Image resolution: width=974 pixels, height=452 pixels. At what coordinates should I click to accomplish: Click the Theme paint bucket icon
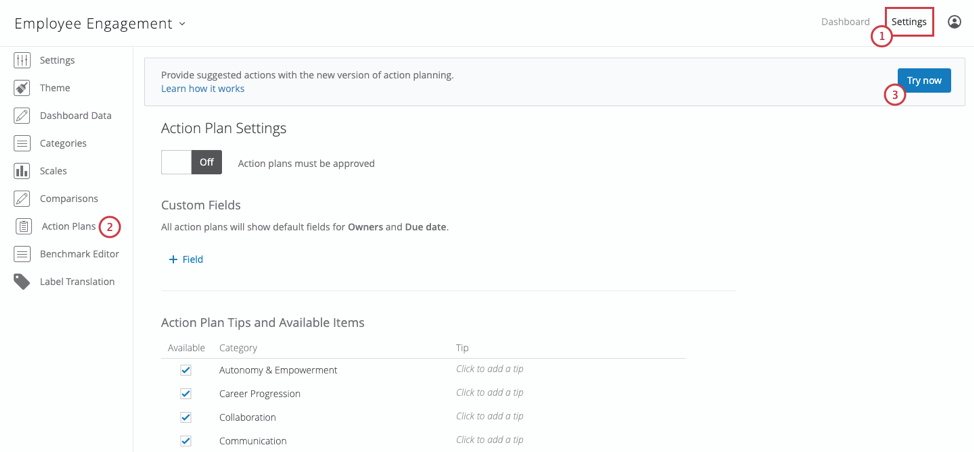[x=22, y=88]
